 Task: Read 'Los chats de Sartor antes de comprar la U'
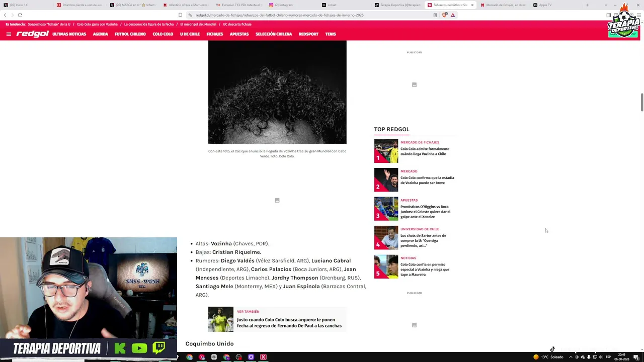click(423, 240)
